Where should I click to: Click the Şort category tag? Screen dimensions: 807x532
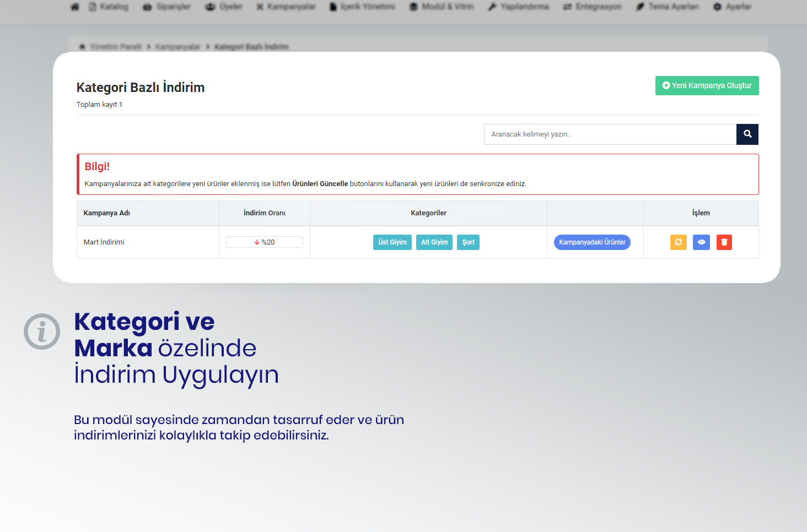click(468, 242)
